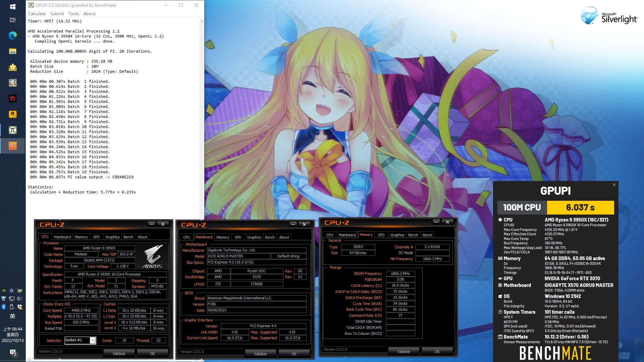The image size is (644, 362).
Task: Open blue gear tray icon
Action: [12, 291]
